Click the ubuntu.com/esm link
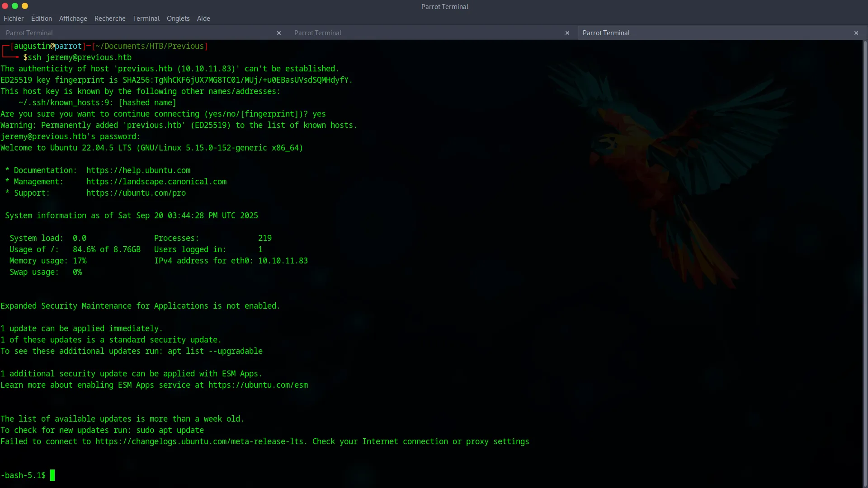Viewport: 868px width, 488px height. (x=258, y=385)
